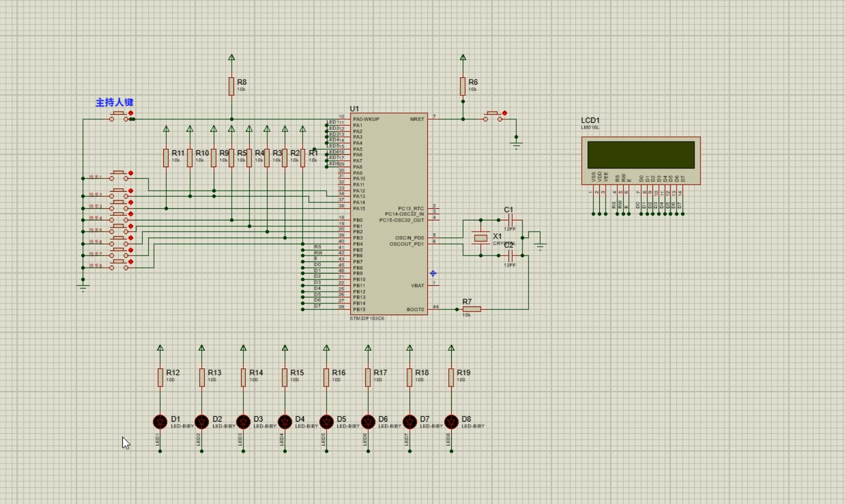The width and height of the screenshot is (845, 504).
Task: Click the 选手6 push button
Action: tap(119, 240)
